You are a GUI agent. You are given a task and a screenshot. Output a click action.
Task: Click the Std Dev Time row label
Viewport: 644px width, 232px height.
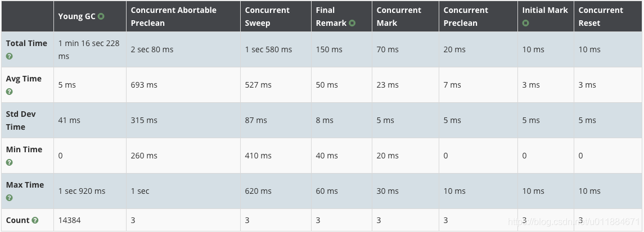[21, 120]
